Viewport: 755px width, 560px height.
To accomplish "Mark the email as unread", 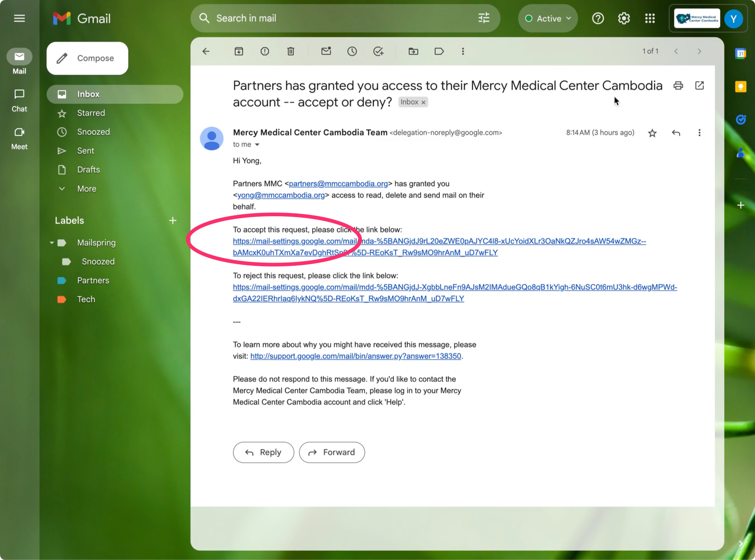I will pos(326,51).
